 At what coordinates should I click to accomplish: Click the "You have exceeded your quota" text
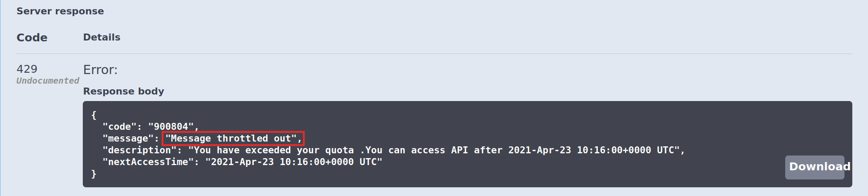(x=274, y=150)
